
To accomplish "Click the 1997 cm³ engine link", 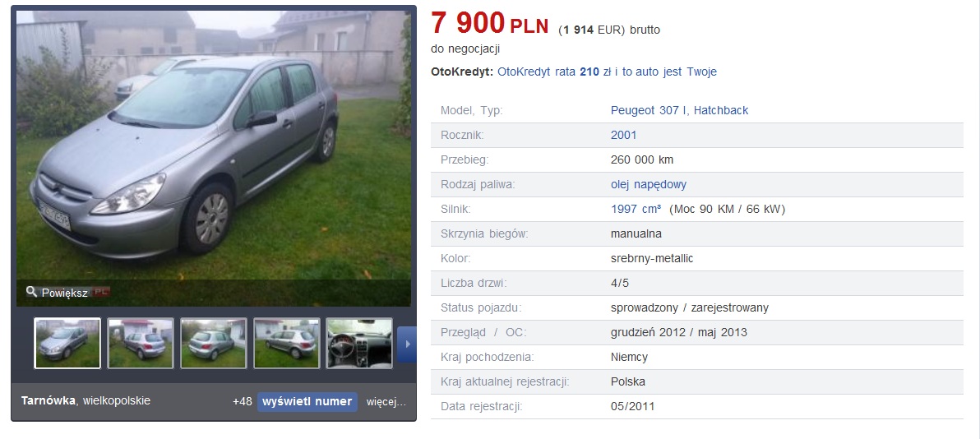I will [636, 210].
